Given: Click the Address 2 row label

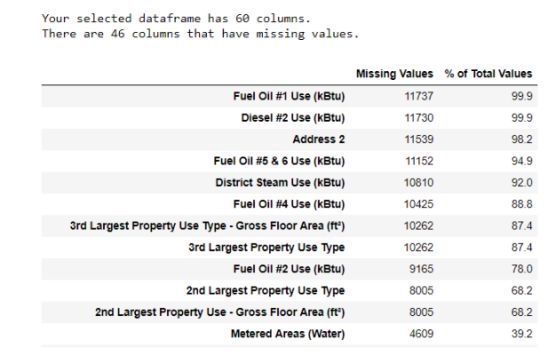Looking at the screenshot, I should point(319,139).
